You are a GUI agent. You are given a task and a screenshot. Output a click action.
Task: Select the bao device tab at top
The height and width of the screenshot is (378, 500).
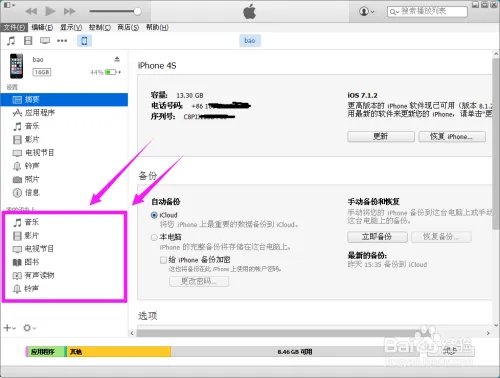click(x=250, y=41)
